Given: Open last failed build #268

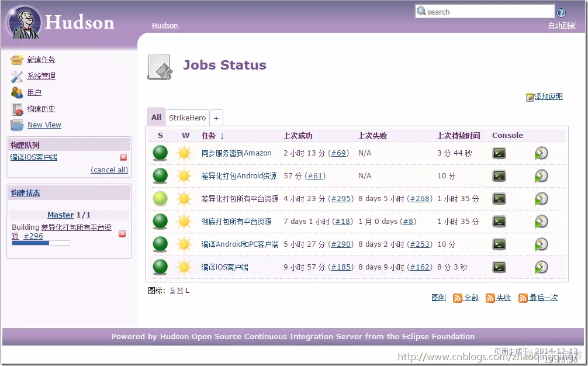Looking at the screenshot, I should click(x=420, y=199).
